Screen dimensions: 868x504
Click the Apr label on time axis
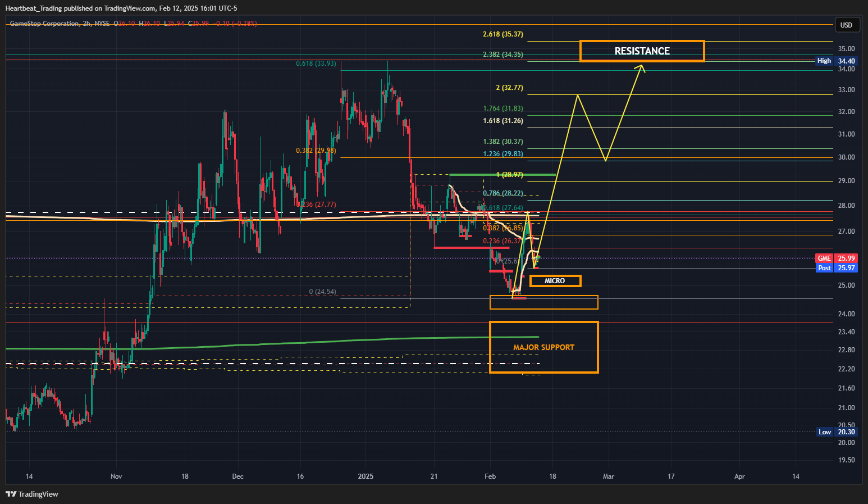pyautogui.click(x=739, y=476)
